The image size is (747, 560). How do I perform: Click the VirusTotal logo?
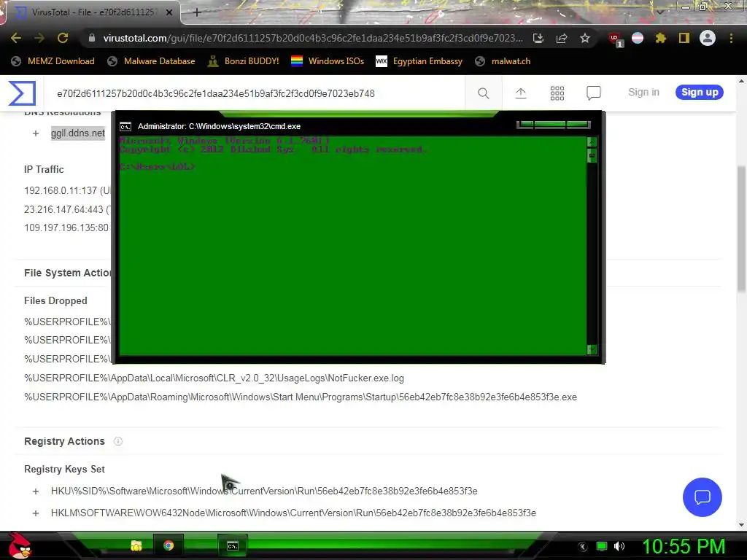(22, 93)
